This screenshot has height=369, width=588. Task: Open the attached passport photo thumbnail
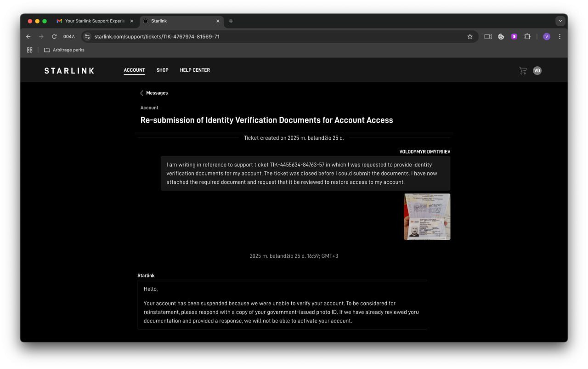[x=427, y=216]
